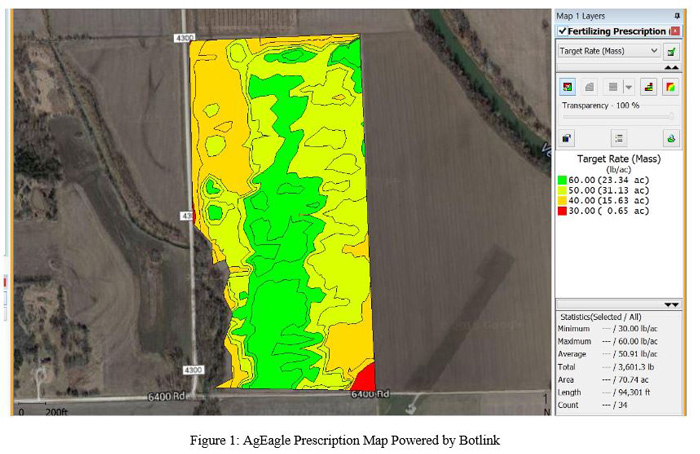This screenshot has height=454, width=700.
Task: Open the legend list settings icon
Action: click(x=619, y=138)
